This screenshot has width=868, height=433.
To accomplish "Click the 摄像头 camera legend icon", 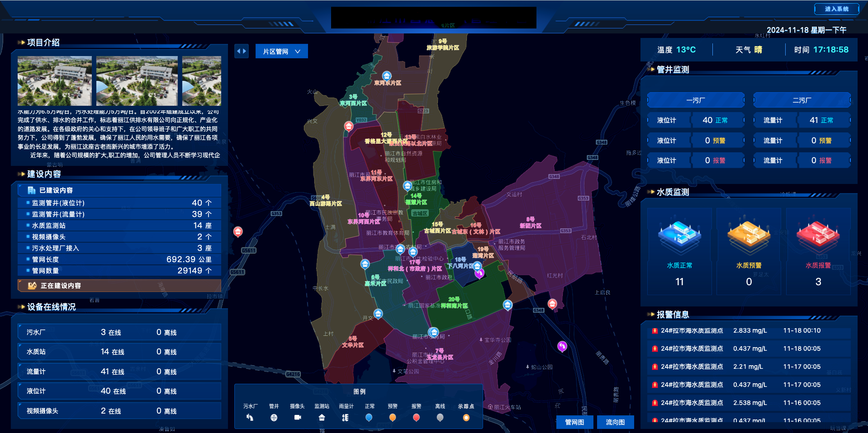I will coord(297,418).
